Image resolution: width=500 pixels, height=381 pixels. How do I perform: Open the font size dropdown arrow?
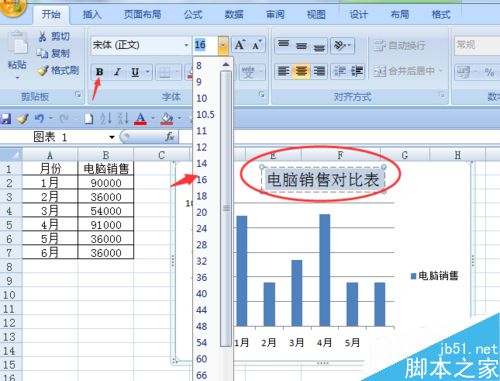click(x=223, y=45)
